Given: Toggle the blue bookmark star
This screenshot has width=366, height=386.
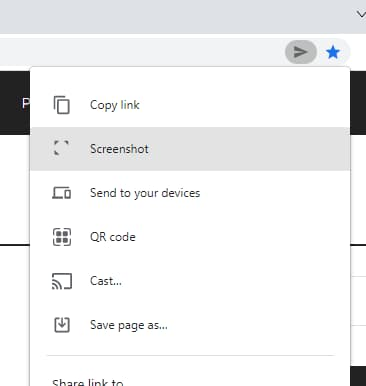Looking at the screenshot, I should coord(333,52).
